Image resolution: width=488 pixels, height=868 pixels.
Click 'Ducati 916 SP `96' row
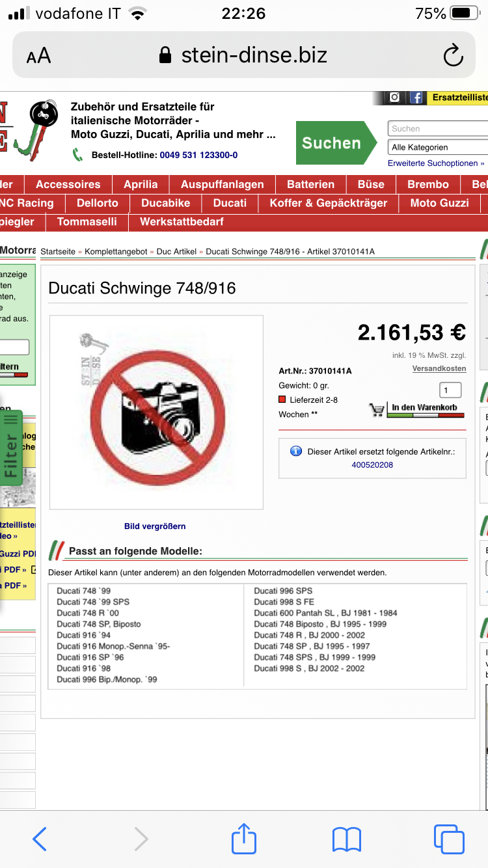coord(90,657)
